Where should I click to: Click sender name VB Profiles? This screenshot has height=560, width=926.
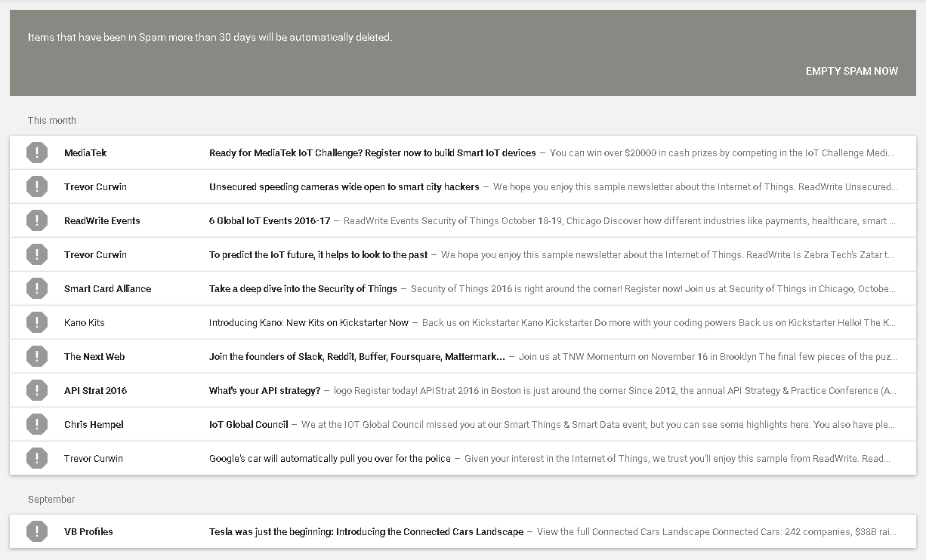click(88, 531)
